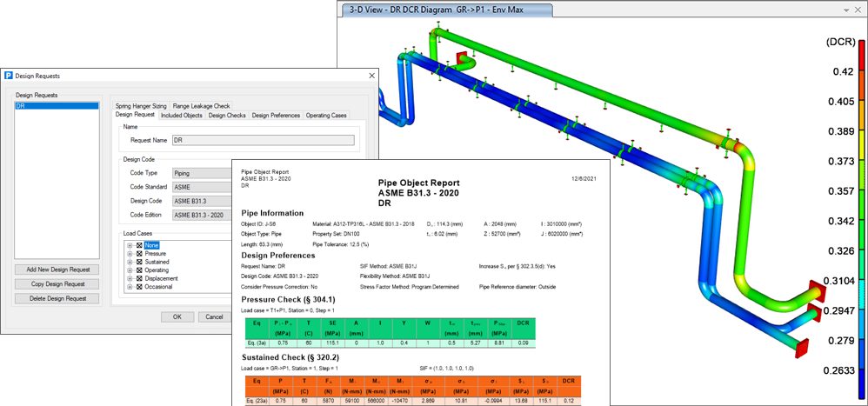The height and width of the screenshot is (406, 868).
Task: Open the Design Code combo box
Action: [x=202, y=201]
